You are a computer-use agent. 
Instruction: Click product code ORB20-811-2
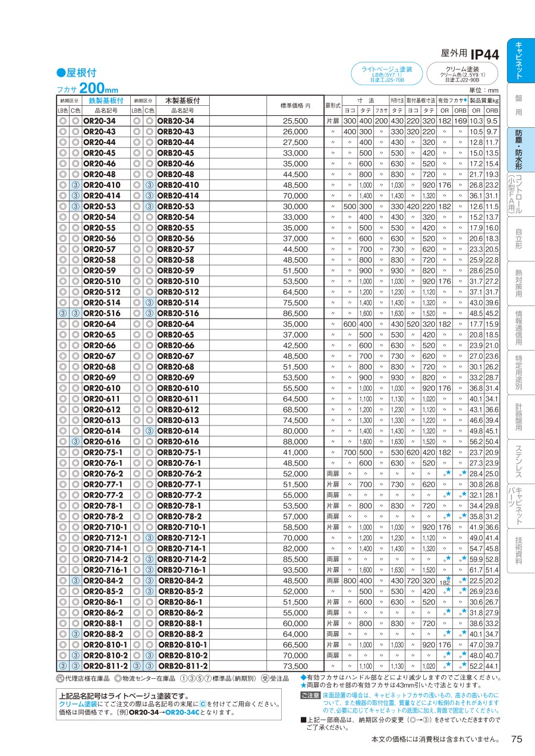pyautogui.click(x=182, y=666)
